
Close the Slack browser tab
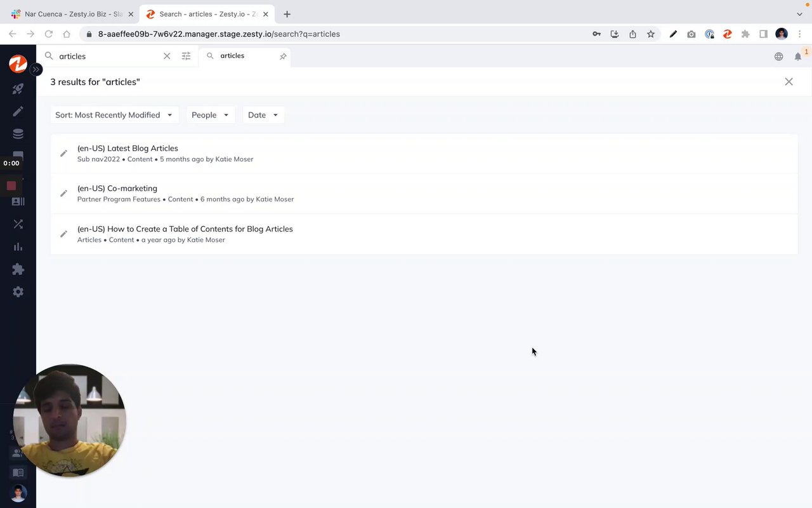click(x=131, y=14)
